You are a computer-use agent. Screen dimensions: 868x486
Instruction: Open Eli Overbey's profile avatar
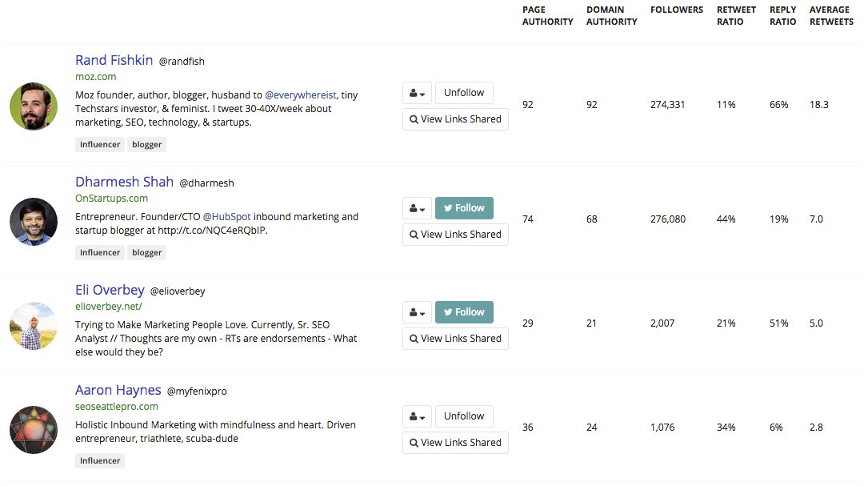(34, 326)
